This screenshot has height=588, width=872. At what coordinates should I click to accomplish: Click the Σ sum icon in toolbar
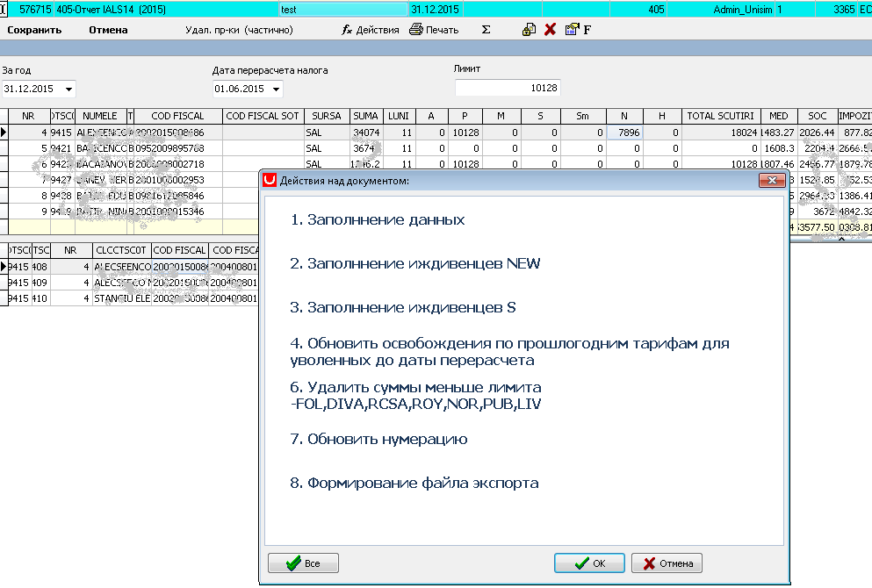[486, 30]
